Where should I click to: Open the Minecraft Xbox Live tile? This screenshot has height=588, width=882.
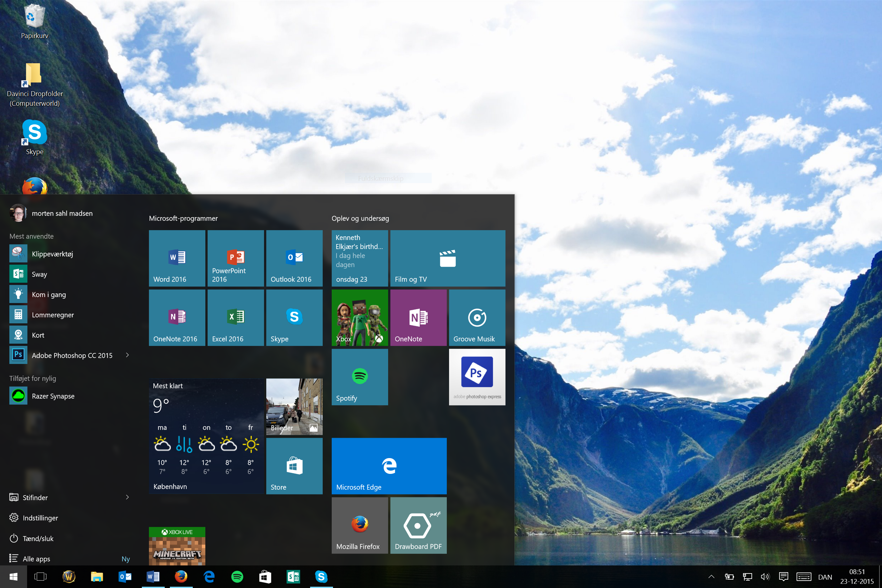[x=177, y=546]
